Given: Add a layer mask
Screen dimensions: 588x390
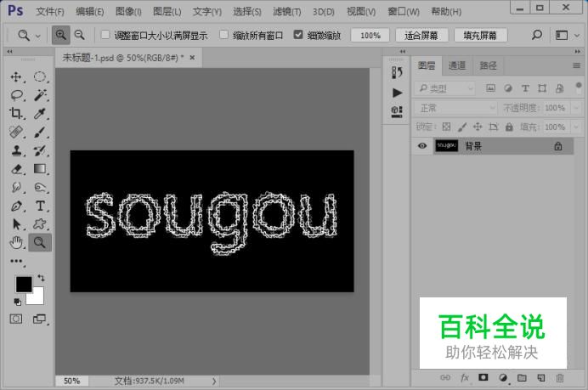Looking at the screenshot, I should (x=483, y=377).
